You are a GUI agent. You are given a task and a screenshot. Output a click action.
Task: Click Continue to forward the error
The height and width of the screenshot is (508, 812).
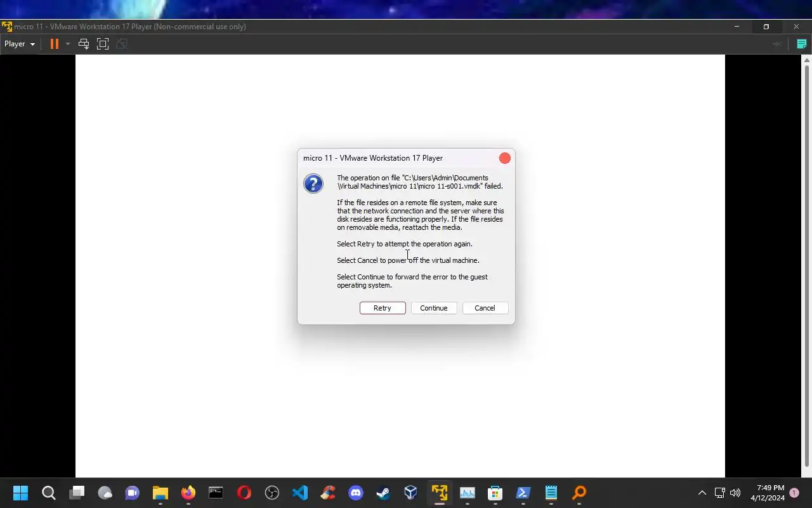coord(434,308)
